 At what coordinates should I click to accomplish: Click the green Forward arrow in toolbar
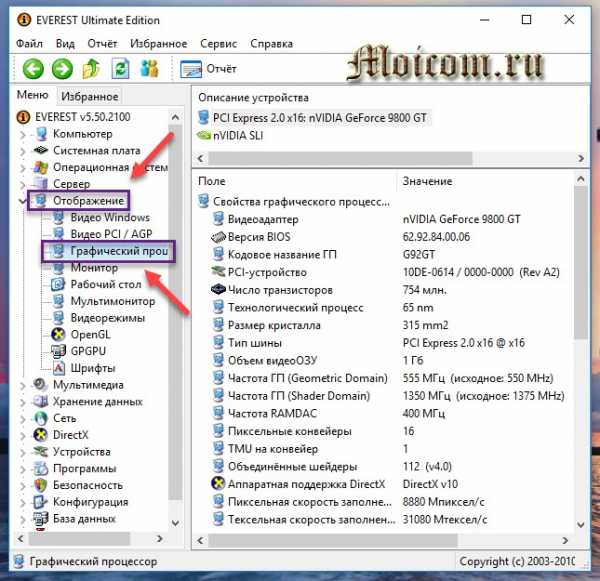pos(62,69)
